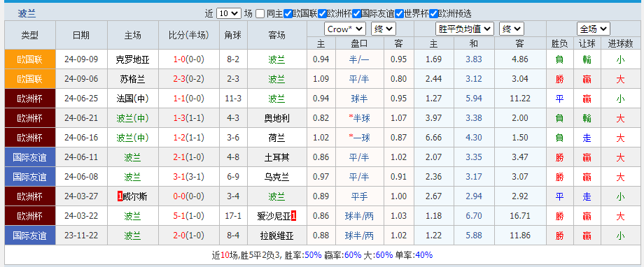Click the red card badge beside 爱沙尼亚
644x267 pixels.
tap(294, 216)
